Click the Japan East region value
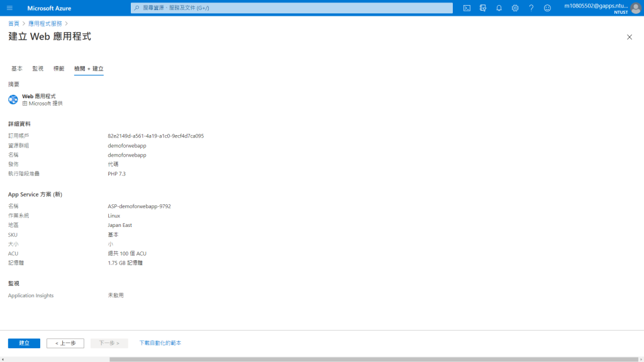Screen dimensions: 644x362 pyautogui.click(x=119, y=226)
